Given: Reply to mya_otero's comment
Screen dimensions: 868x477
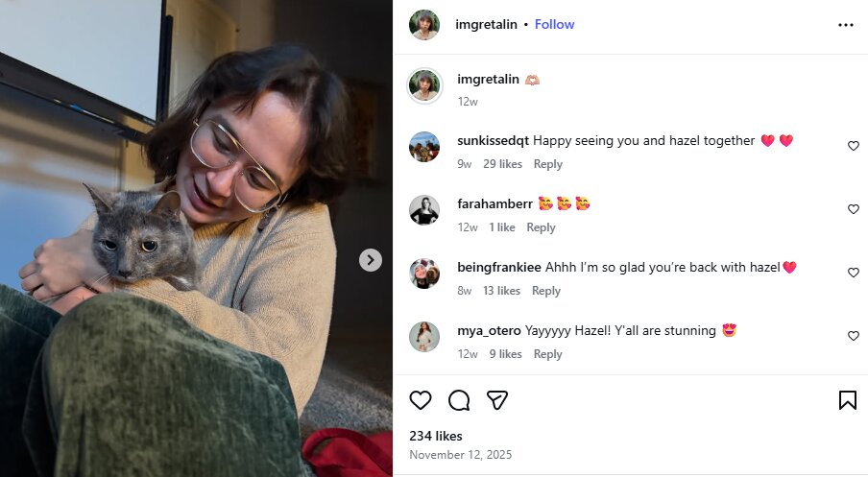Looking at the screenshot, I should [x=547, y=354].
